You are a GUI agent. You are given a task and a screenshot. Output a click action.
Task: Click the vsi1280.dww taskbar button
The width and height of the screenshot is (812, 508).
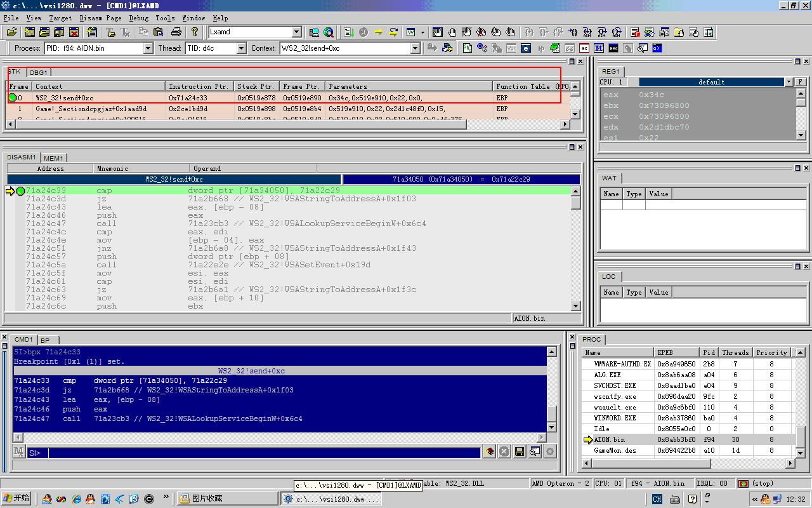click(x=331, y=499)
